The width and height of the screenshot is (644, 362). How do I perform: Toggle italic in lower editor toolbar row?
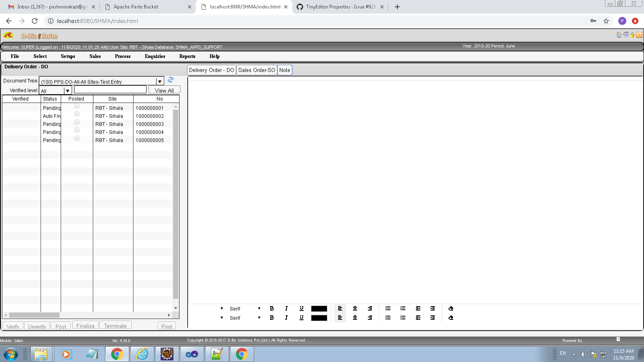pyautogui.click(x=286, y=318)
